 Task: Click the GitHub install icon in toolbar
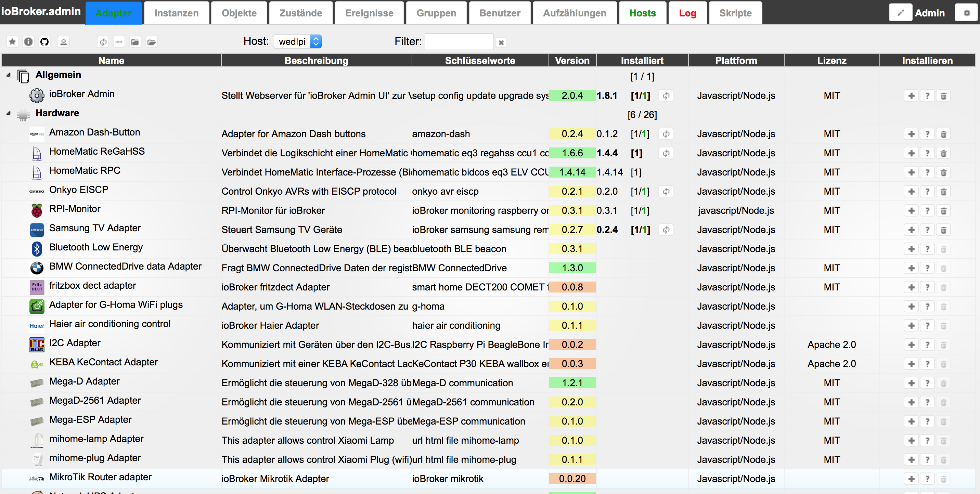(44, 42)
